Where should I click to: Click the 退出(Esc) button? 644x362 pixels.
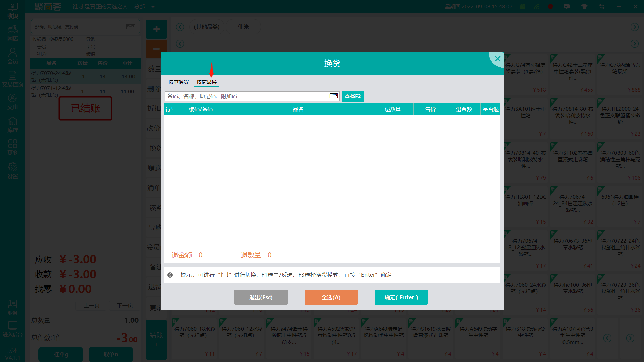click(261, 297)
